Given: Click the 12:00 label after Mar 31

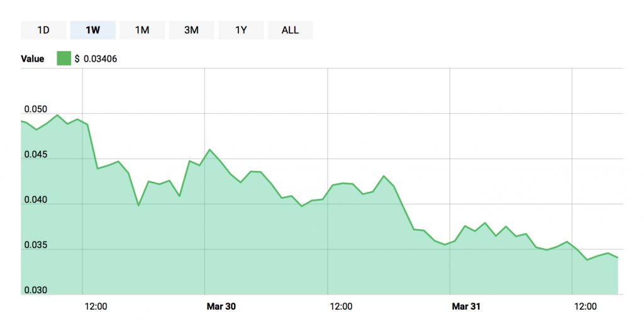Looking at the screenshot, I should click(586, 306).
